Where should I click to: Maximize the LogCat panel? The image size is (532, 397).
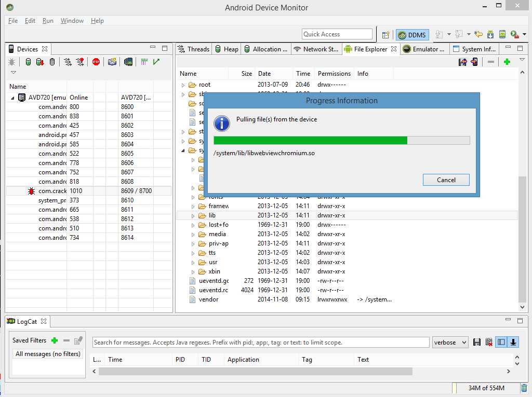[520, 320]
